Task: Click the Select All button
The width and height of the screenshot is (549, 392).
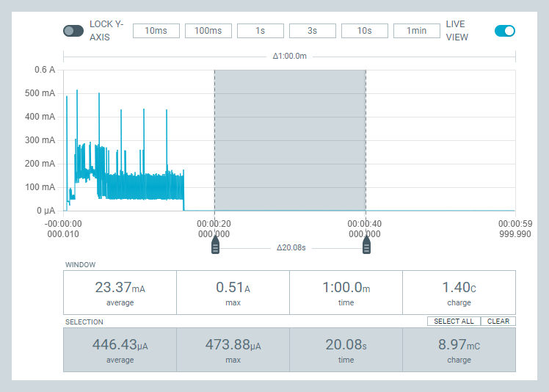Action: 454,322
